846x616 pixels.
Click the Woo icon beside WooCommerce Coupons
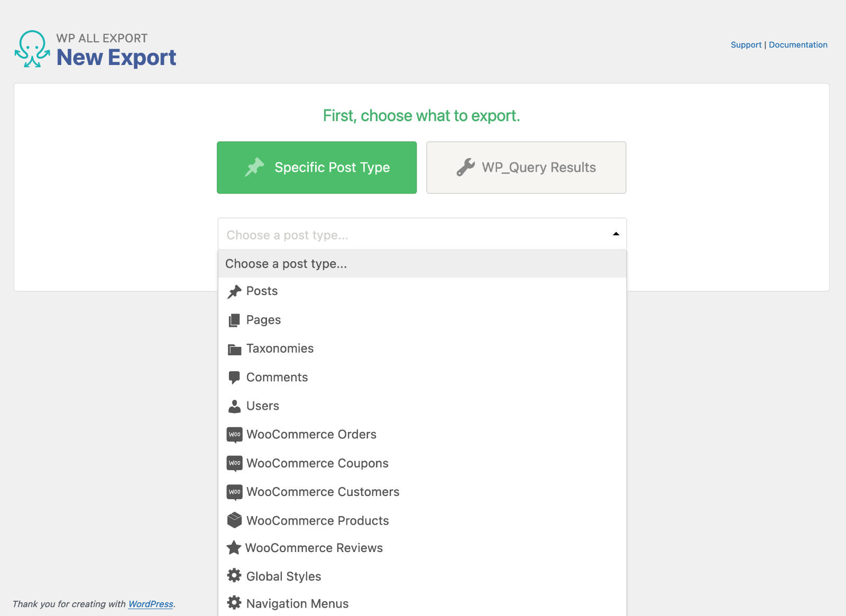point(235,463)
